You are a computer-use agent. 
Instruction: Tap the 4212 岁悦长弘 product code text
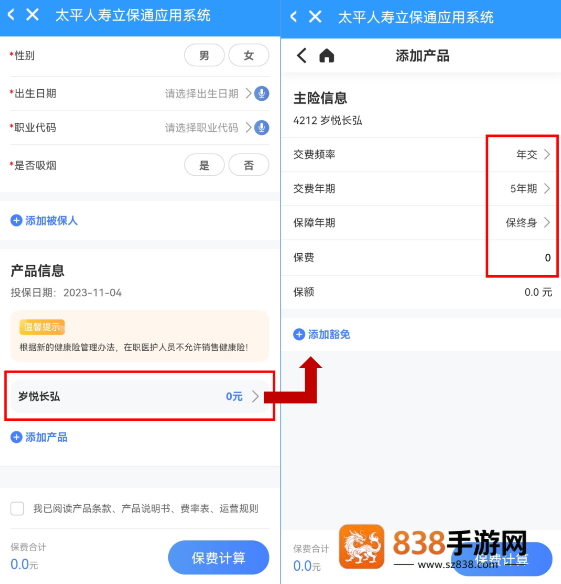(327, 120)
